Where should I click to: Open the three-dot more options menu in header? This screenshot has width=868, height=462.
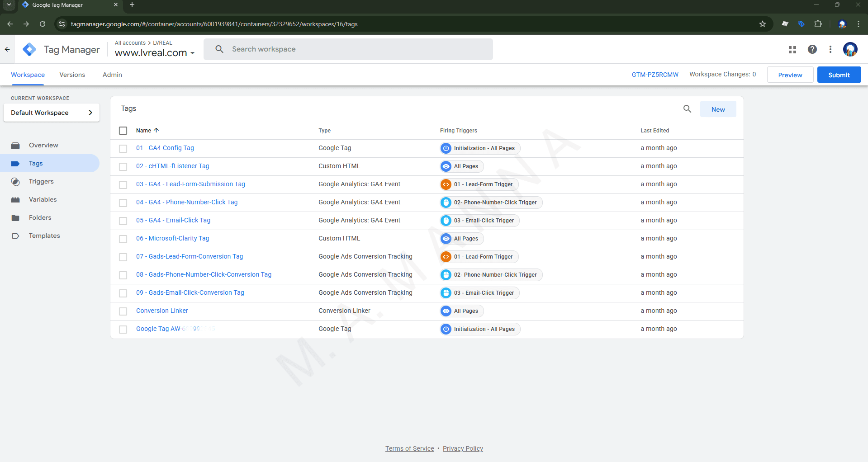(830, 50)
